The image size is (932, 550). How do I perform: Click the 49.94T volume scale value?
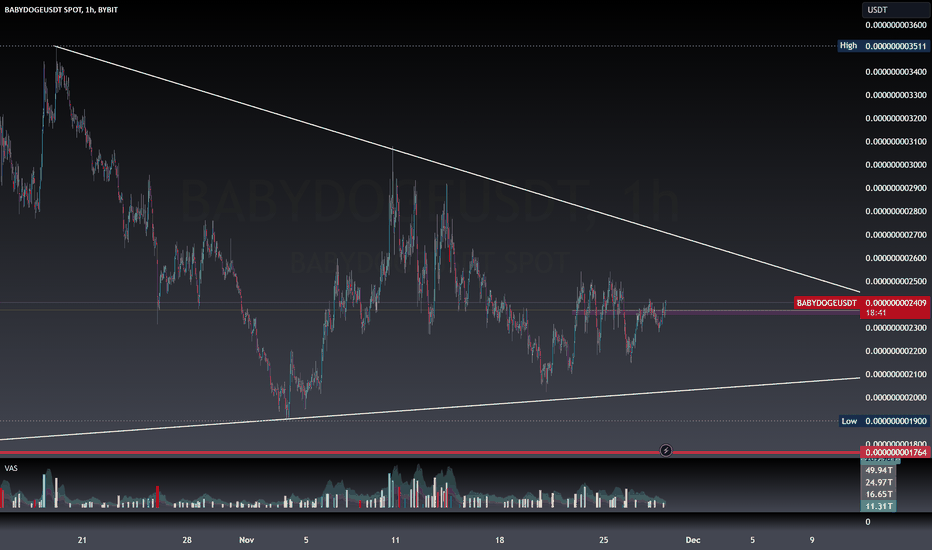(879, 470)
